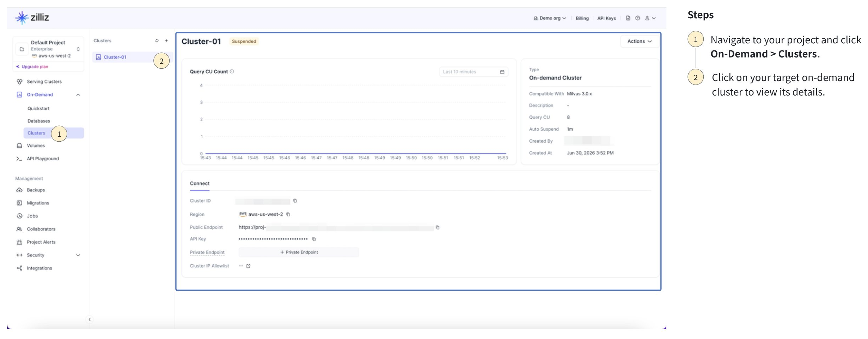Click the masked API Key value
Image resolution: width=868 pixels, height=339 pixels.
[273, 239]
